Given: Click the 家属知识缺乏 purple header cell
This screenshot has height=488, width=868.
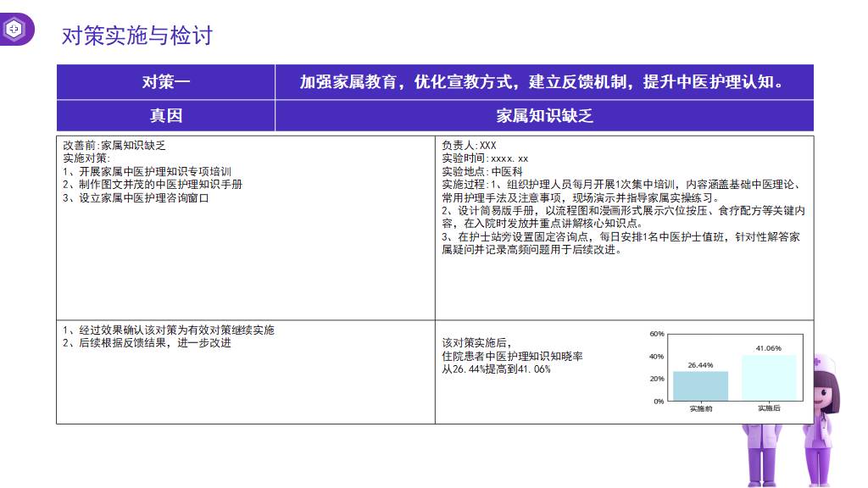Looking at the screenshot, I should pyautogui.click(x=543, y=116).
